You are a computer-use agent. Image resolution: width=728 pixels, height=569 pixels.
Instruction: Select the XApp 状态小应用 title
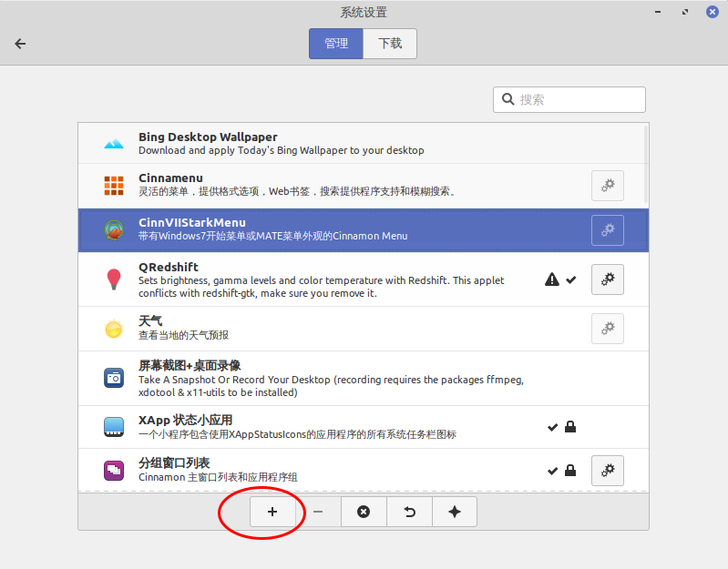point(185,420)
